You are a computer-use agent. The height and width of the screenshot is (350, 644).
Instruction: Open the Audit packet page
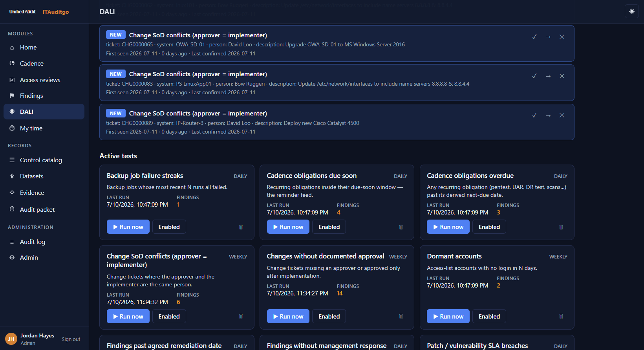coord(44,209)
